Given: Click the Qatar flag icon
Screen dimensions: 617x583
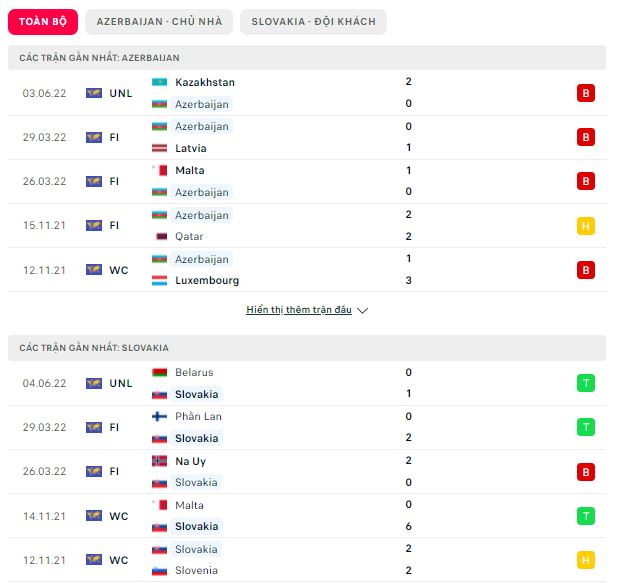Looking at the screenshot, I should 161,236.
